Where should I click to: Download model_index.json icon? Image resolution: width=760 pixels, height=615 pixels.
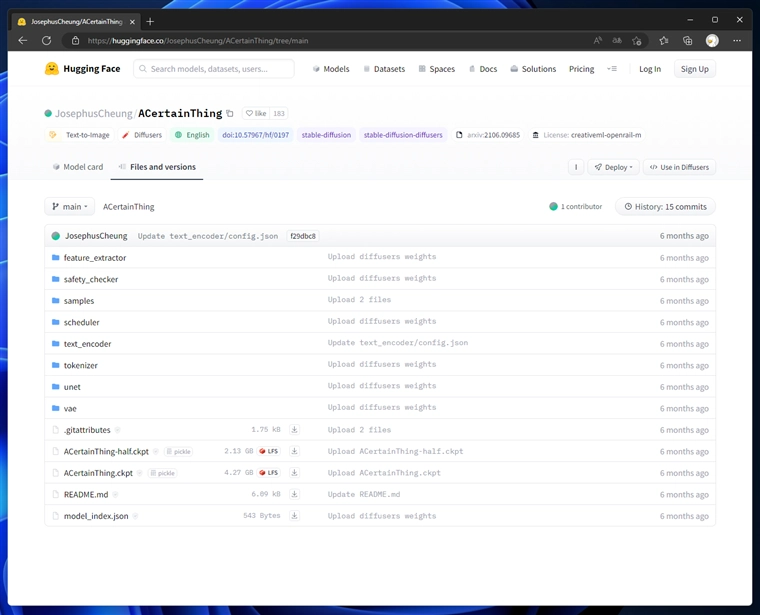point(294,516)
